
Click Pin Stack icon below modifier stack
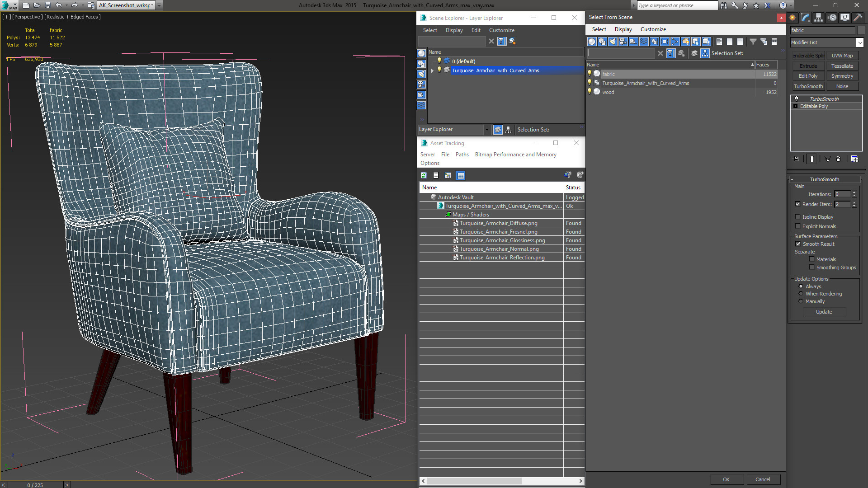click(x=796, y=159)
